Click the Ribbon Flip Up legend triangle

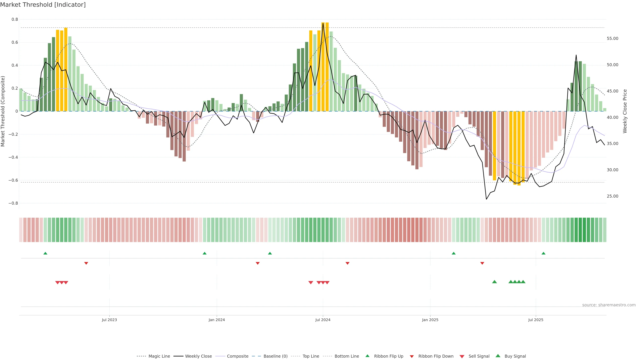[x=367, y=356]
